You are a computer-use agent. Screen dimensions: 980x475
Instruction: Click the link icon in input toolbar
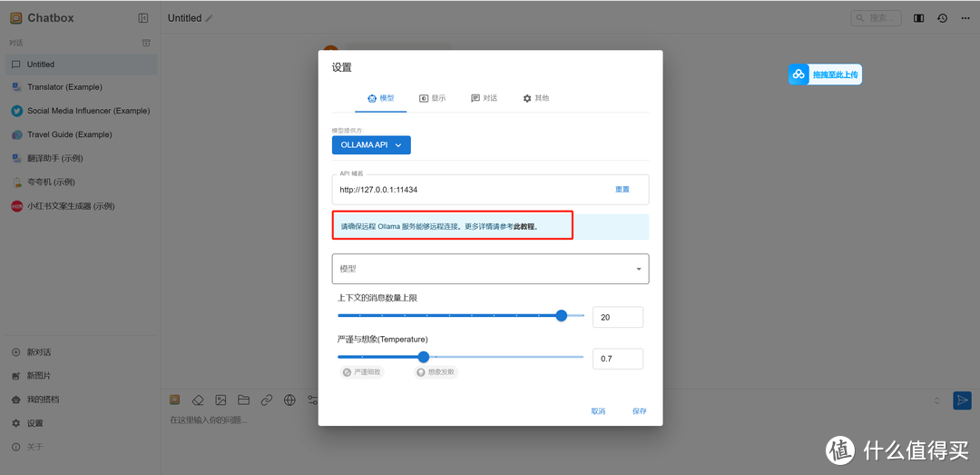(x=267, y=400)
